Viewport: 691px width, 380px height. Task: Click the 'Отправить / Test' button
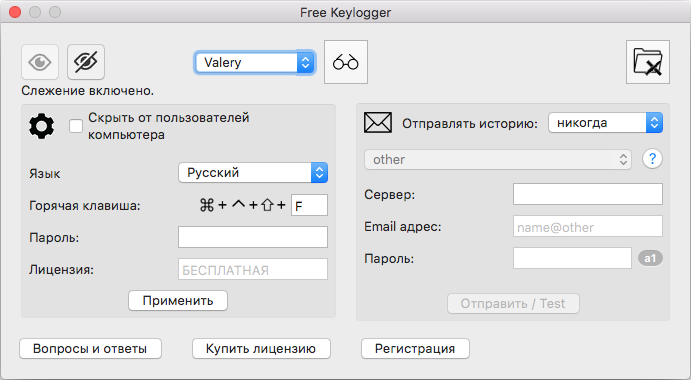(x=513, y=304)
